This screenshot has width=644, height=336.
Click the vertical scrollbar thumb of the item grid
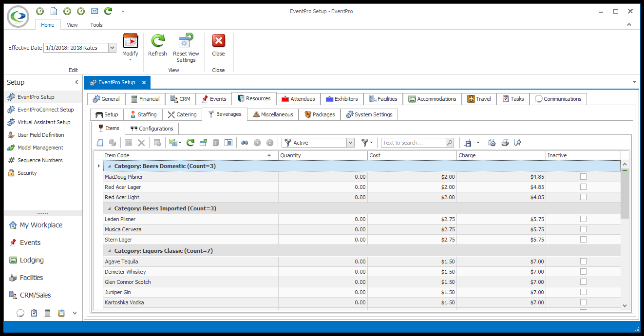[625, 194]
